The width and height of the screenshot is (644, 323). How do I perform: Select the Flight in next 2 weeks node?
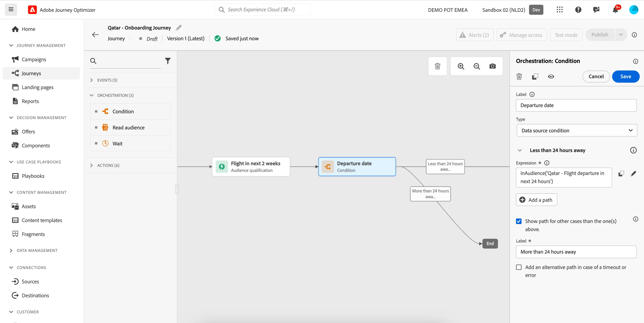(251, 167)
